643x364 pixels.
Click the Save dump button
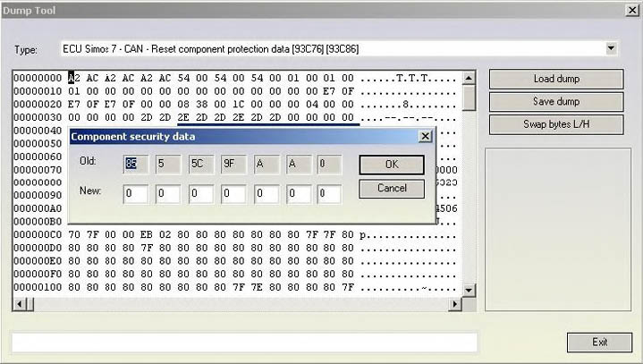555,101
